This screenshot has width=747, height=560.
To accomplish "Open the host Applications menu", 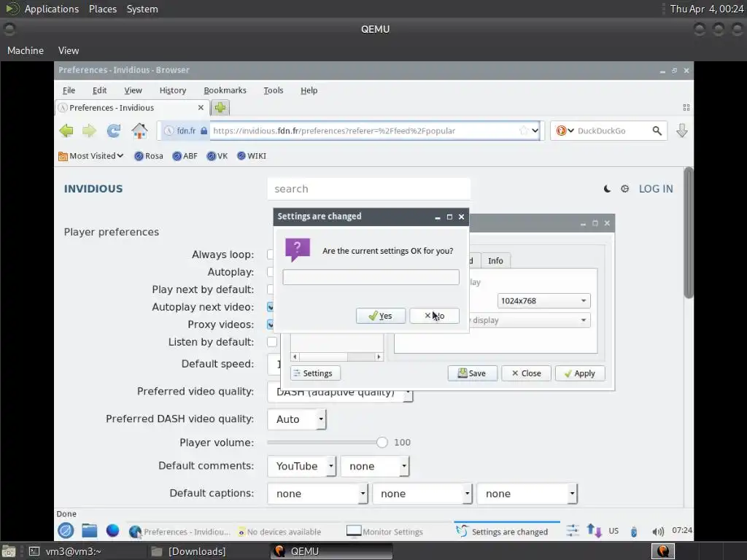I will tap(52, 9).
